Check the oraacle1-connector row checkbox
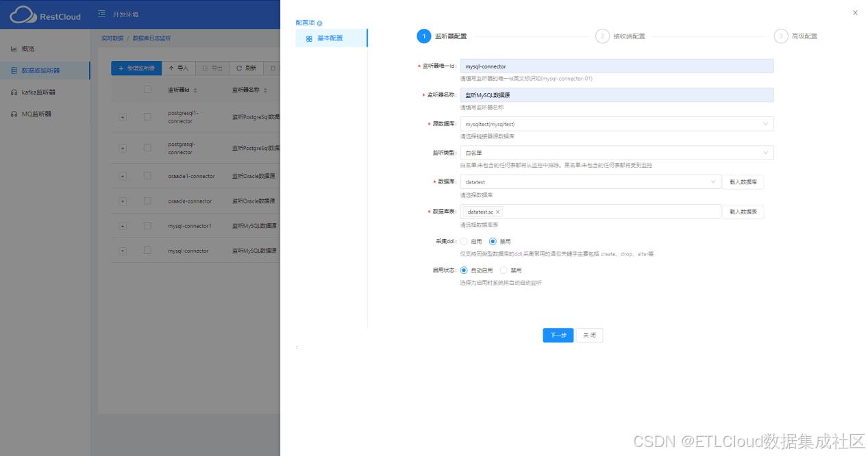The width and height of the screenshot is (868, 456). coord(147,177)
